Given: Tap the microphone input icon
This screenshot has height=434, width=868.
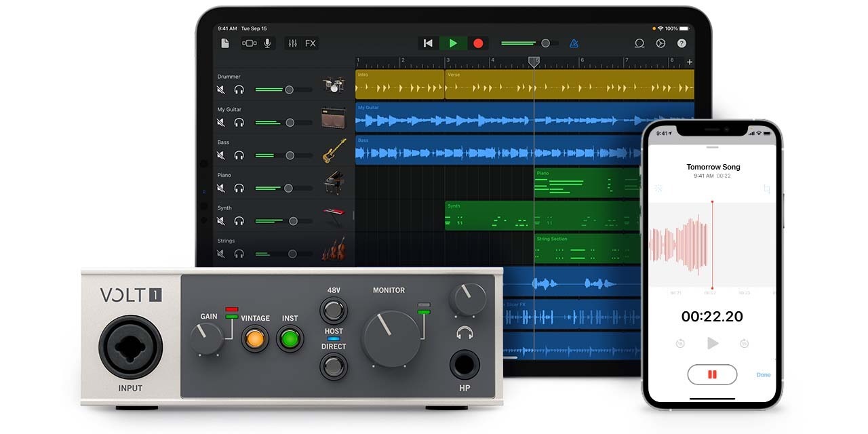Looking at the screenshot, I should (x=267, y=43).
